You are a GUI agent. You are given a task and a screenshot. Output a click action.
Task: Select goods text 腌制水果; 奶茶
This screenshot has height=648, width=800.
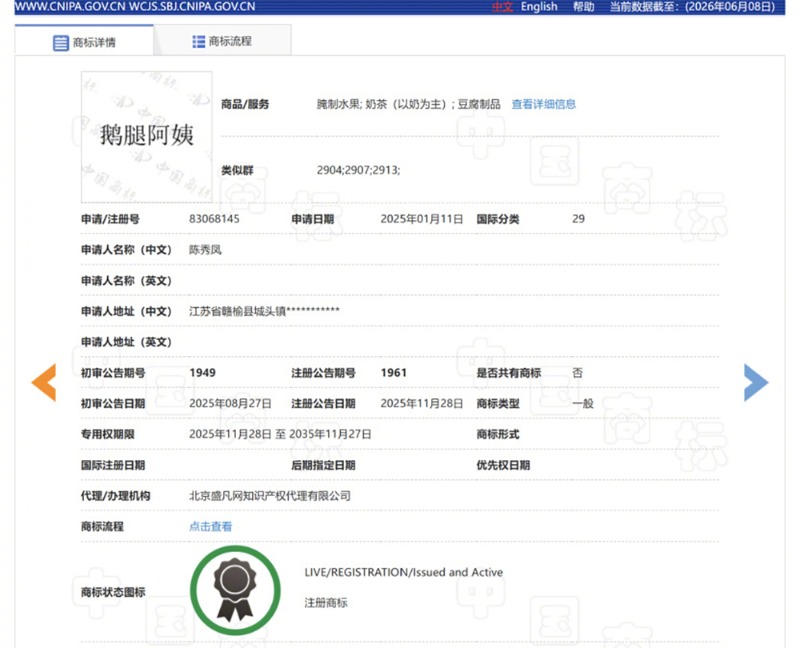coord(352,104)
